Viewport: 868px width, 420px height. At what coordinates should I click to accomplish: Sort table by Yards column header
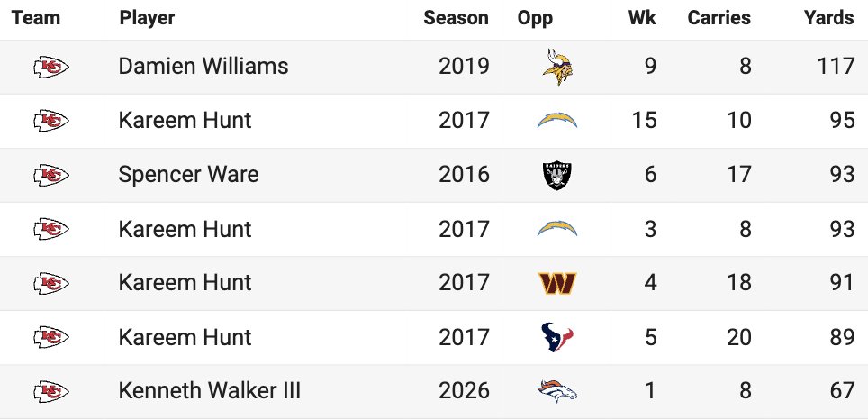click(828, 18)
